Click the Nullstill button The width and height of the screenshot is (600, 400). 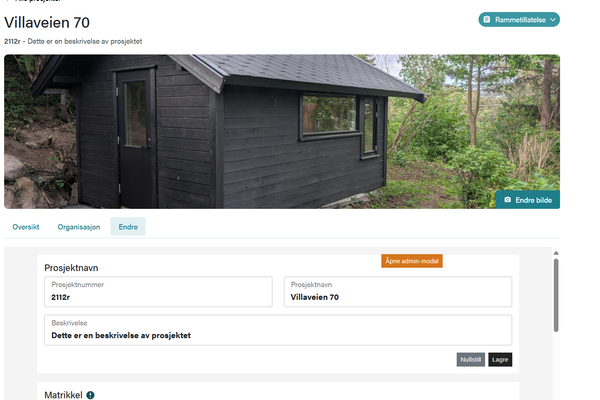[470, 360]
